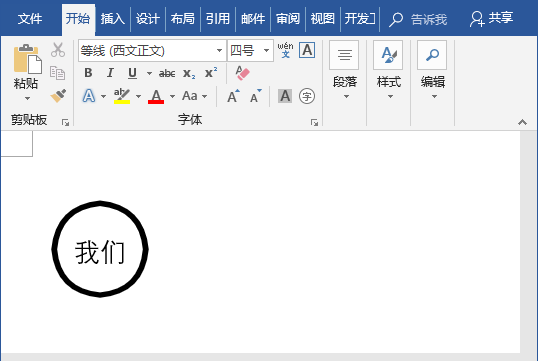Open font color dropdown arrow

coord(173,96)
